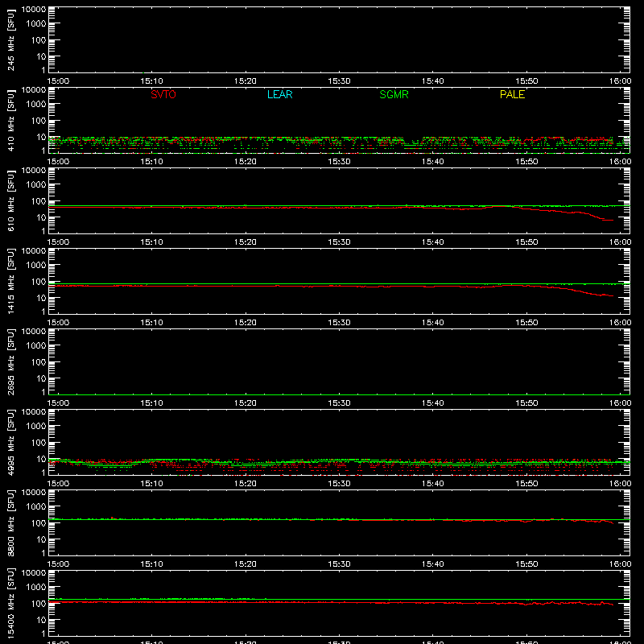Select the 245 MHz [SFU] axis label
The width and height of the screenshot is (644, 644).
pos(11,39)
